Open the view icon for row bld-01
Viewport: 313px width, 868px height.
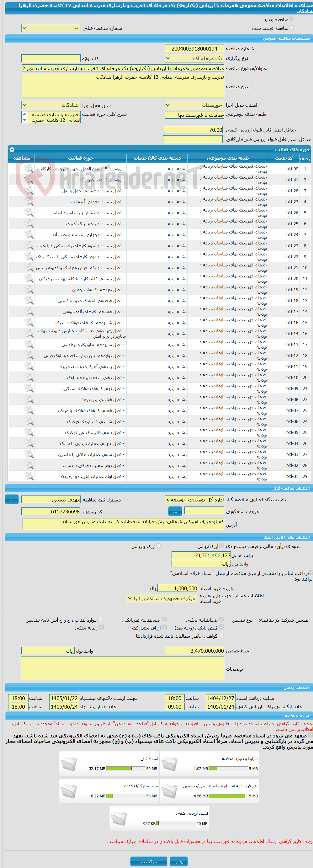tap(29, 476)
